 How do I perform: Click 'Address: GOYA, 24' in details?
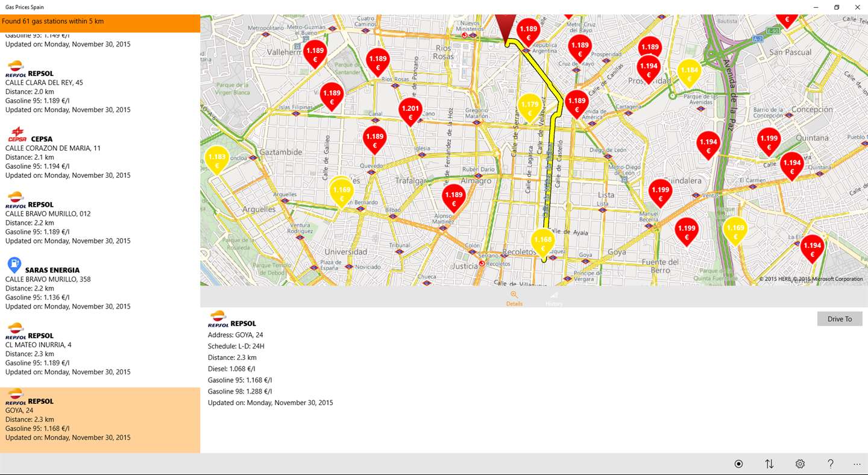click(x=236, y=335)
